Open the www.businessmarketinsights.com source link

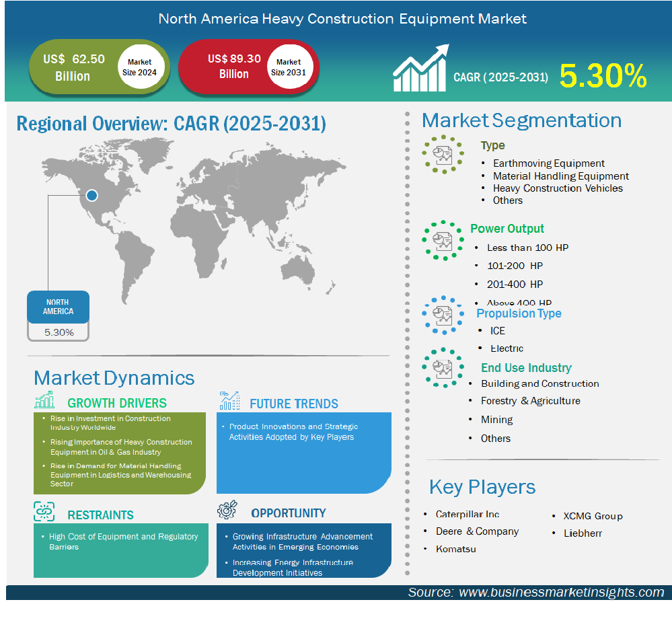coord(562,592)
